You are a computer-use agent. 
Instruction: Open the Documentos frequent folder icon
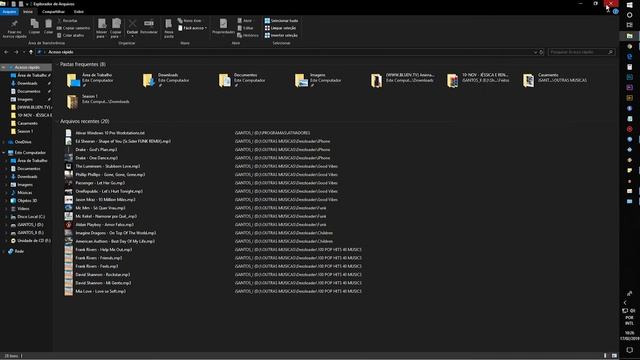click(224, 80)
